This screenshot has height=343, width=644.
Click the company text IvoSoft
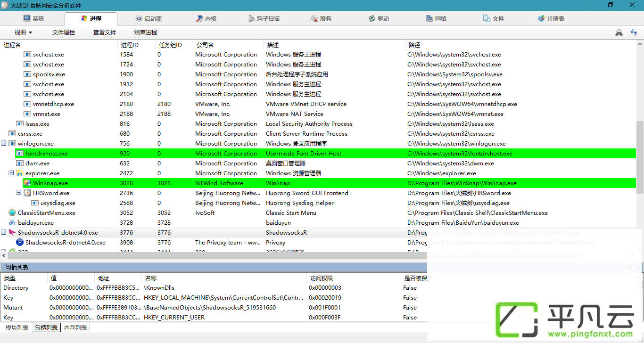pyautogui.click(x=205, y=212)
